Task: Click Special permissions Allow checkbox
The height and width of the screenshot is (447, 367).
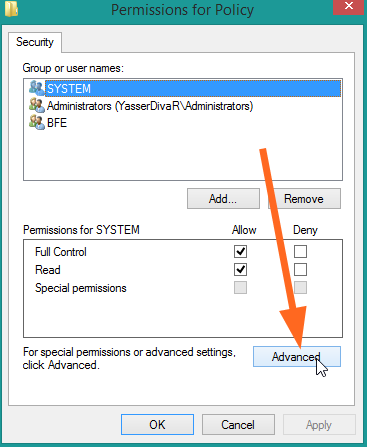Action: tap(240, 287)
